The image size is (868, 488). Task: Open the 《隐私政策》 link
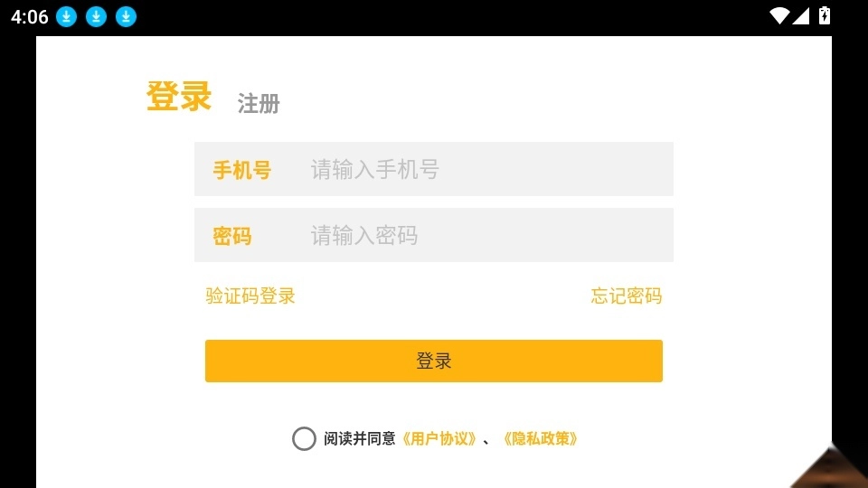pos(540,438)
